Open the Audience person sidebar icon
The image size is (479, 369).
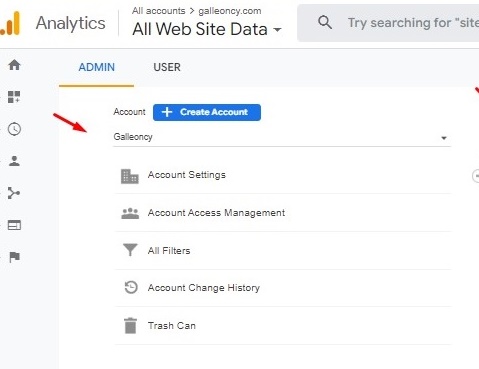pyautogui.click(x=14, y=161)
